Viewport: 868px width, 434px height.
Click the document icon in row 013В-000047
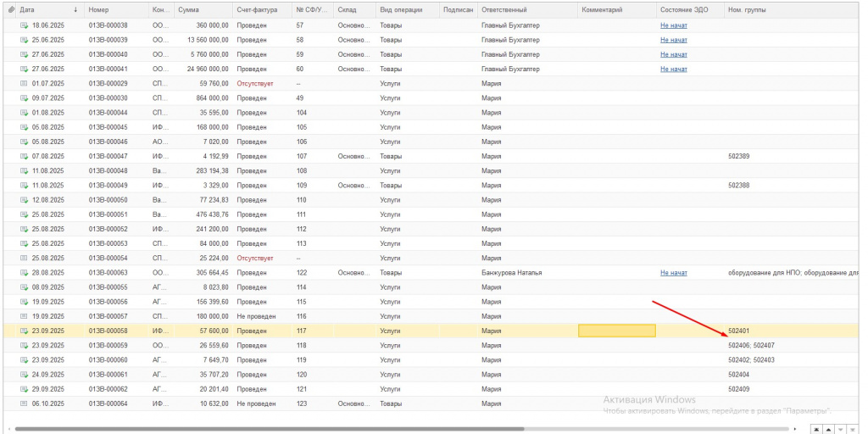tap(24, 156)
